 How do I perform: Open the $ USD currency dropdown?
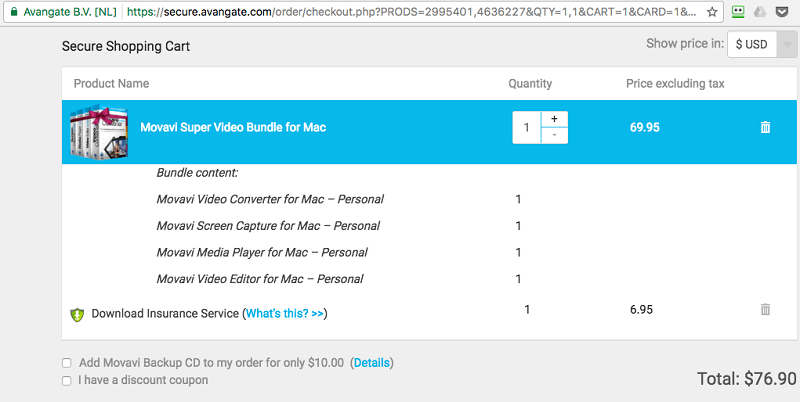tap(762, 44)
